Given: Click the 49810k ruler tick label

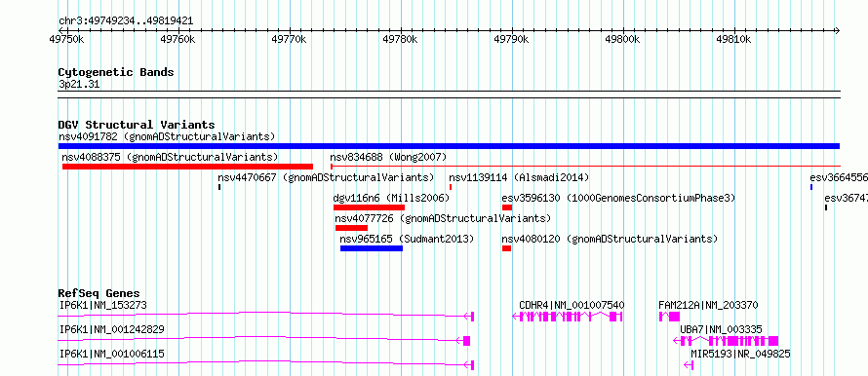Looking at the screenshot, I should point(733,39).
